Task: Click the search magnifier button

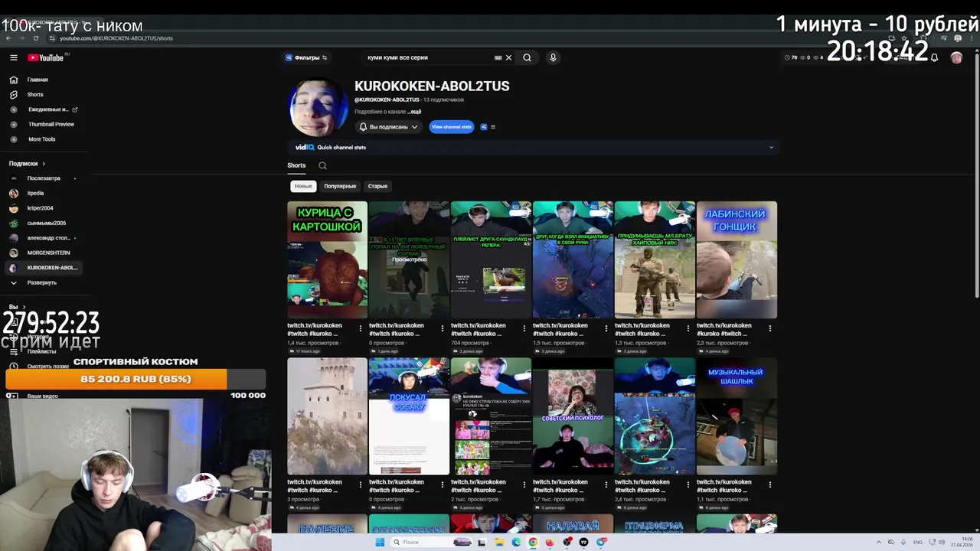Action: point(527,57)
